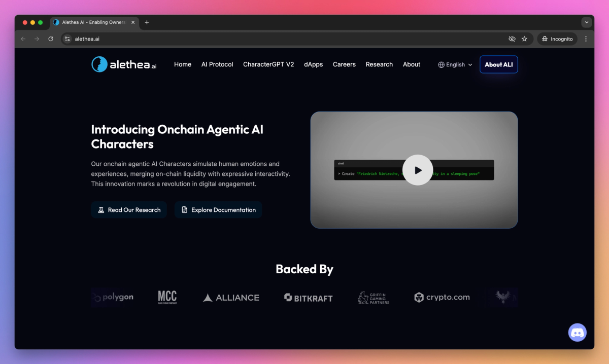This screenshot has height=364, width=609.
Task: Click the Griffin Gaming Partners logo
Action: point(374,298)
